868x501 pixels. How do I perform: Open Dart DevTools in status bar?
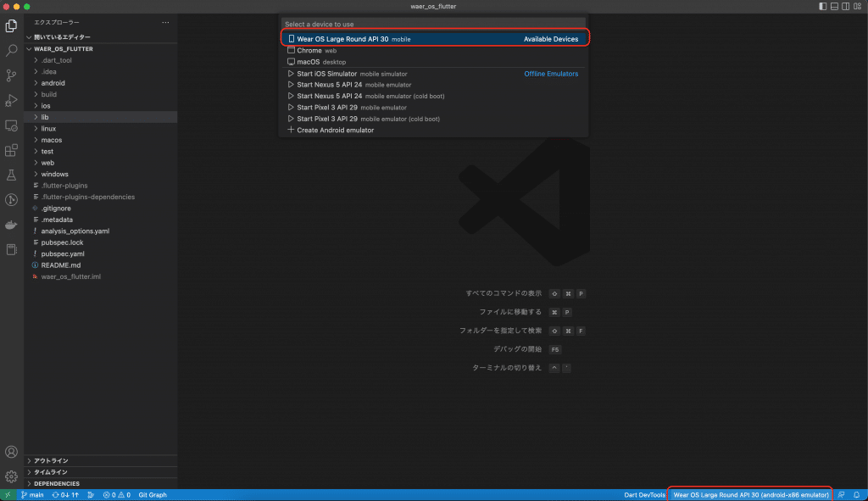[x=644, y=495]
